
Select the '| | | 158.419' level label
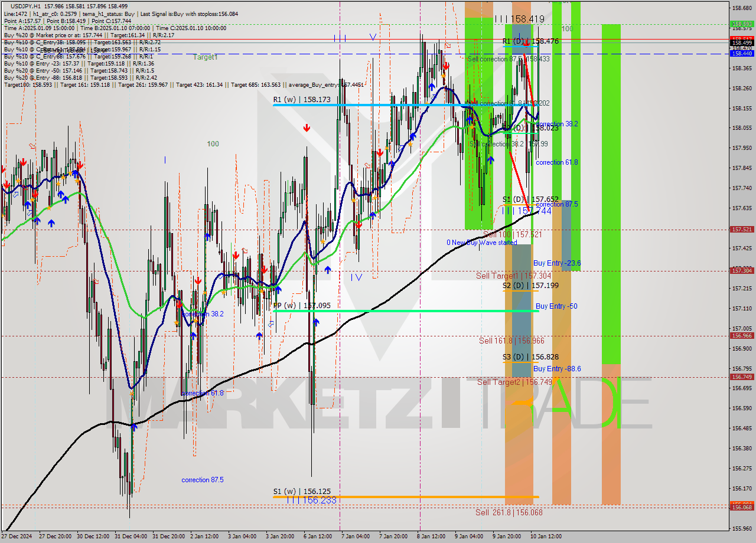(x=519, y=19)
